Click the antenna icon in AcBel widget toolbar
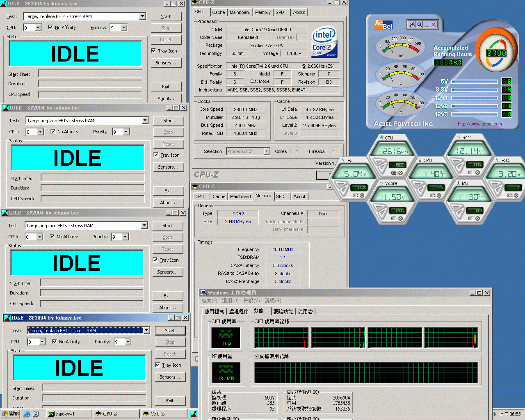 tap(412, 25)
